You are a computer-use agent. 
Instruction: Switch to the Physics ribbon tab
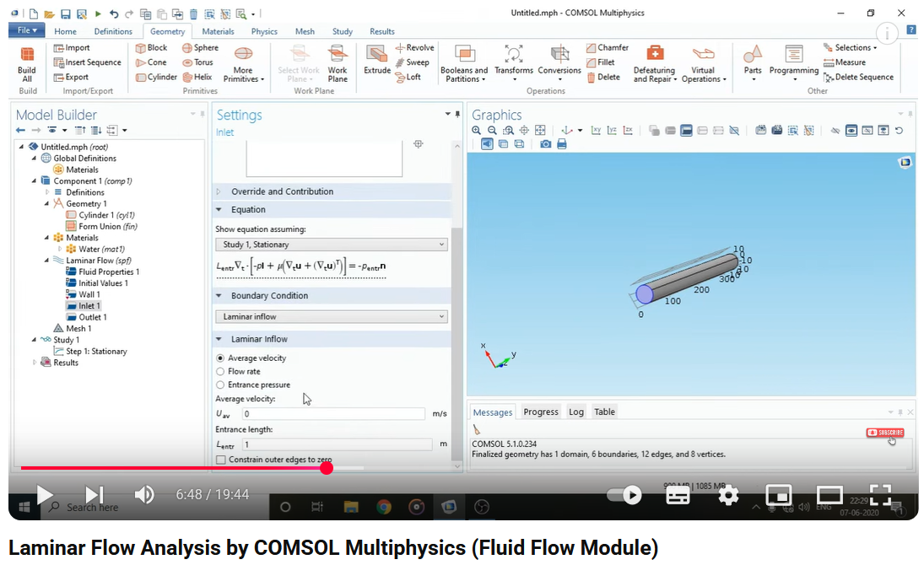point(264,31)
